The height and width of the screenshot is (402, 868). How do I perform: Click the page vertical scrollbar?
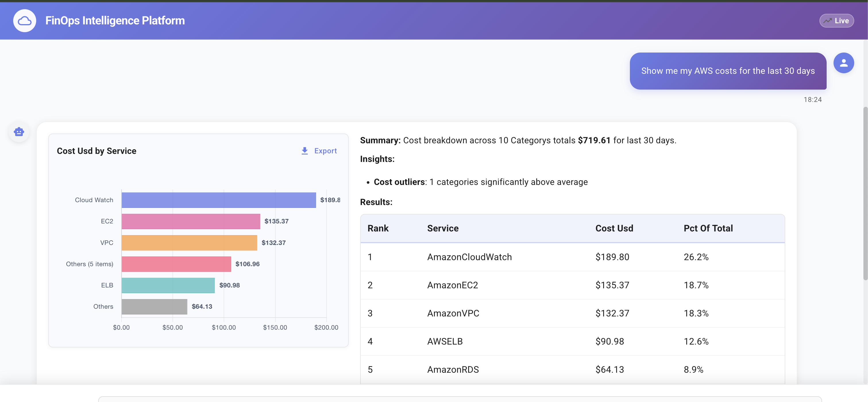865,193
